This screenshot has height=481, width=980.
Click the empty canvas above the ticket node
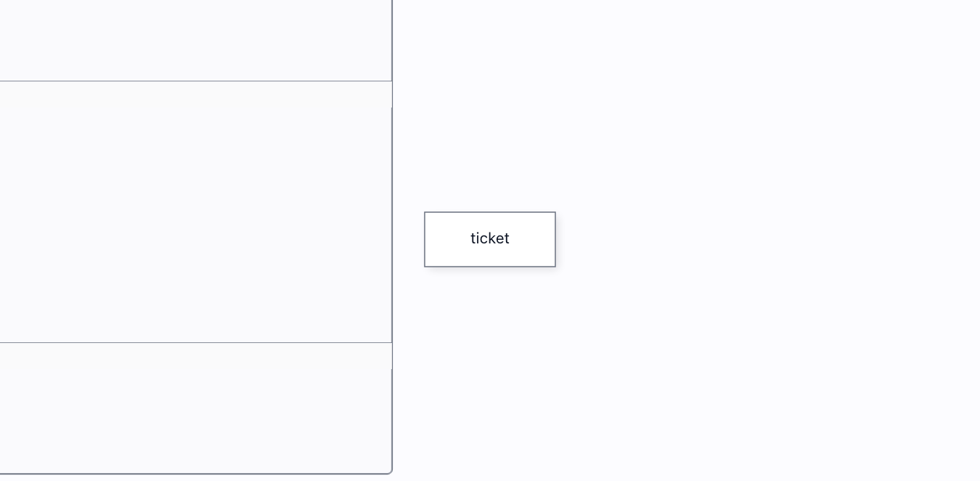pyautogui.click(x=490, y=105)
